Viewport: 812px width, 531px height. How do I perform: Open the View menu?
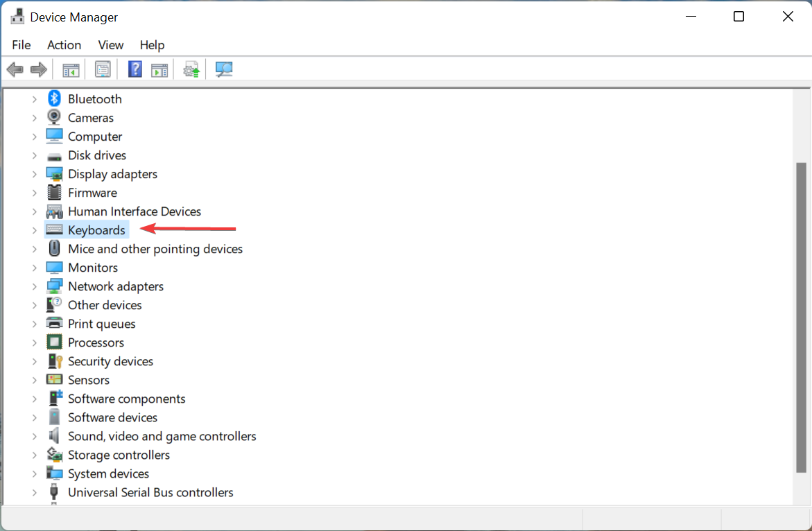pyautogui.click(x=110, y=44)
